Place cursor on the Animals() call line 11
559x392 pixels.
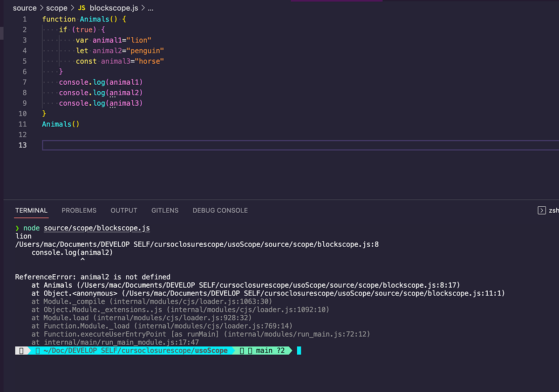pyautogui.click(x=61, y=124)
